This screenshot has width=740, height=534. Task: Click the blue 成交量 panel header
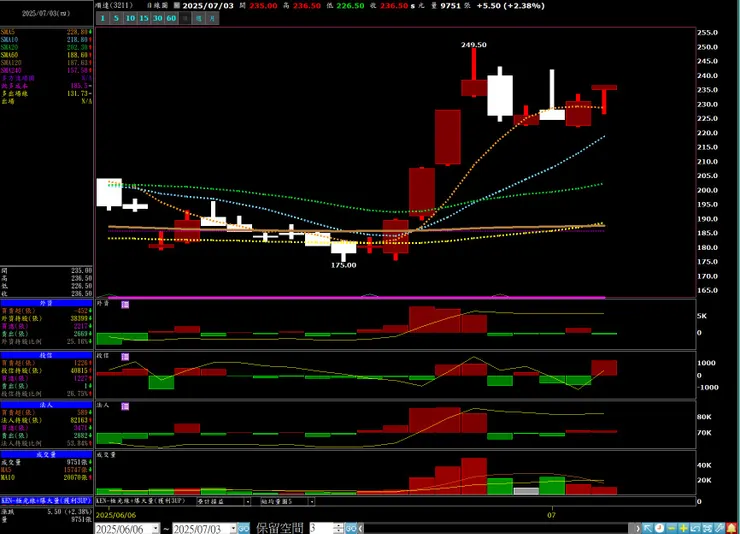pyautogui.click(x=46, y=454)
